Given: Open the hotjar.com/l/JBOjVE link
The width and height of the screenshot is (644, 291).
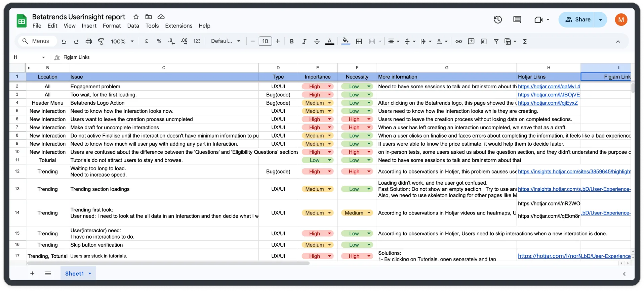Looking at the screenshot, I should pyautogui.click(x=549, y=95).
